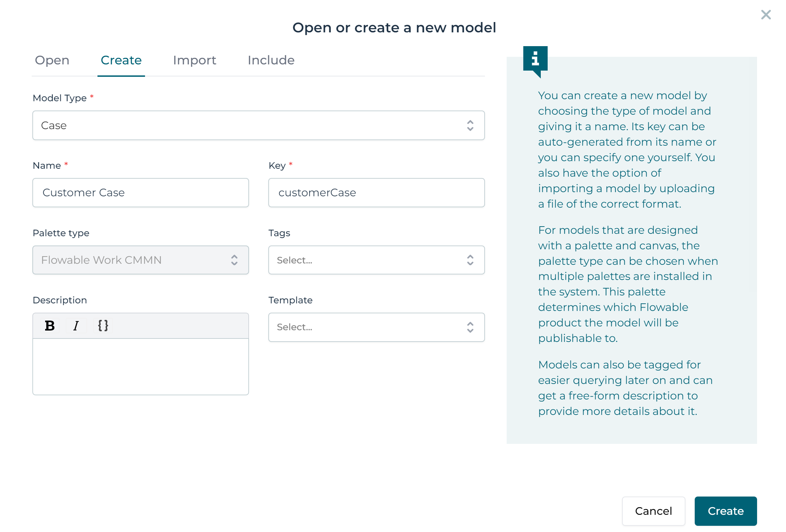Insert an expression via the curly braces icon

click(x=103, y=325)
